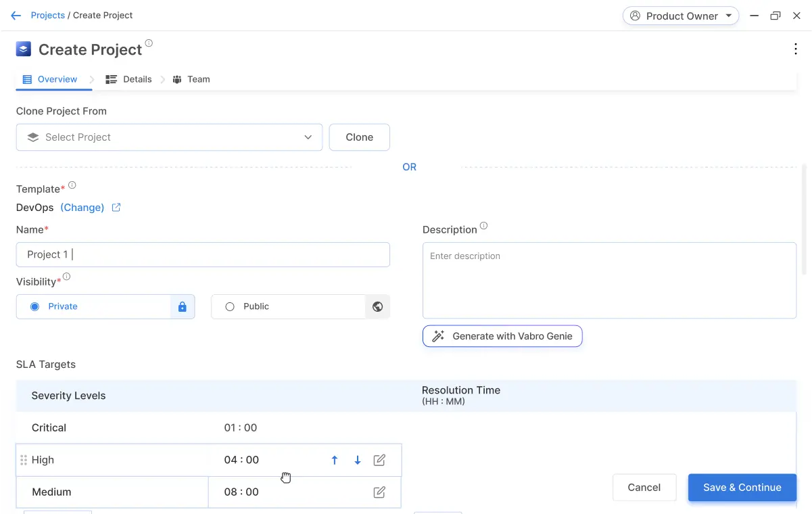Click into the Description text area
The image size is (812, 514).
coord(608,281)
